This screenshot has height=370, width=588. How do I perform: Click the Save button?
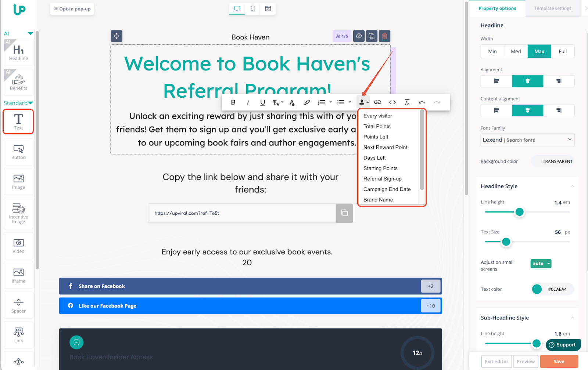tap(559, 362)
